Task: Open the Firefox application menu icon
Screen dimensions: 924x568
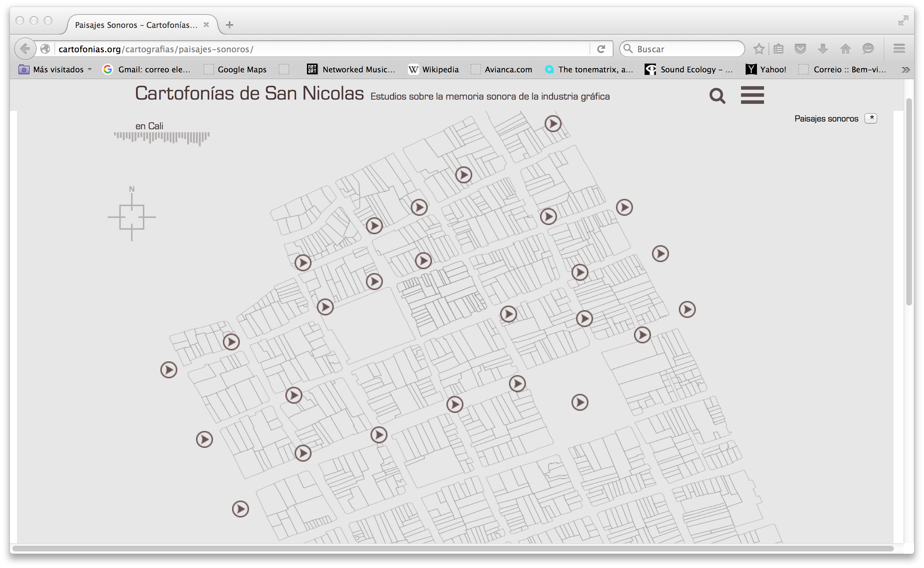Action: click(899, 49)
